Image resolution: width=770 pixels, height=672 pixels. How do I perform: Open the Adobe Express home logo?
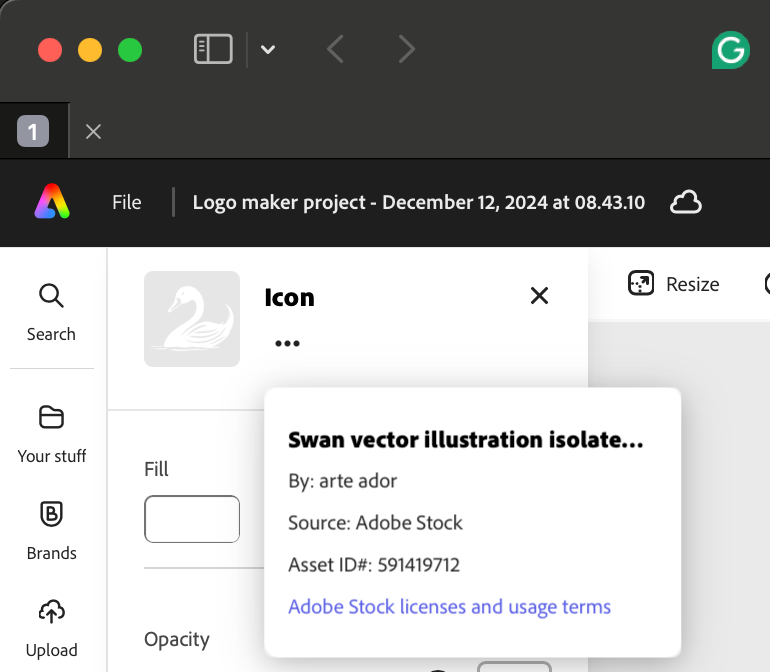click(x=52, y=201)
